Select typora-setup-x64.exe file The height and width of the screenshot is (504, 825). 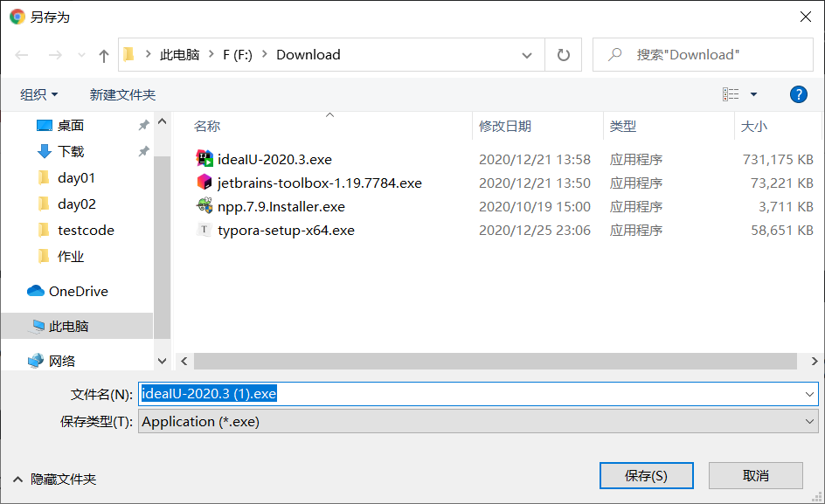pyautogui.click(x=287, y=231)
